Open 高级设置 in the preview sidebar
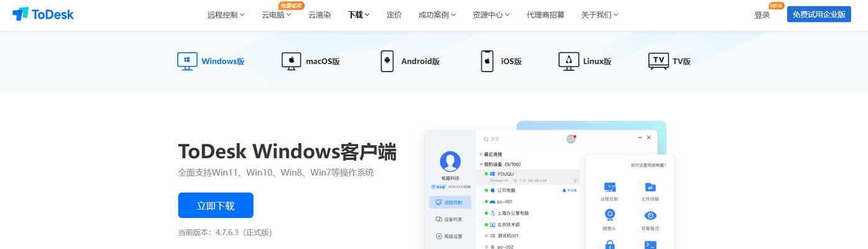 (x=450, y=236)
